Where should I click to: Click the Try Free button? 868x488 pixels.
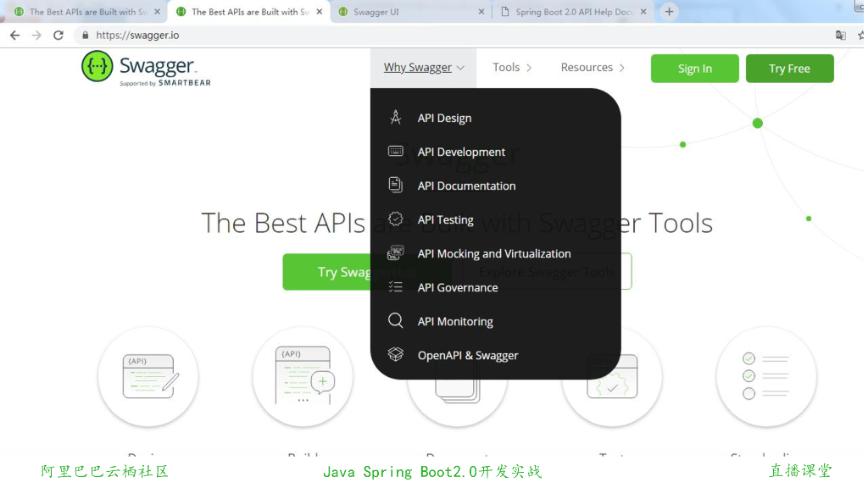pos(789,69)
